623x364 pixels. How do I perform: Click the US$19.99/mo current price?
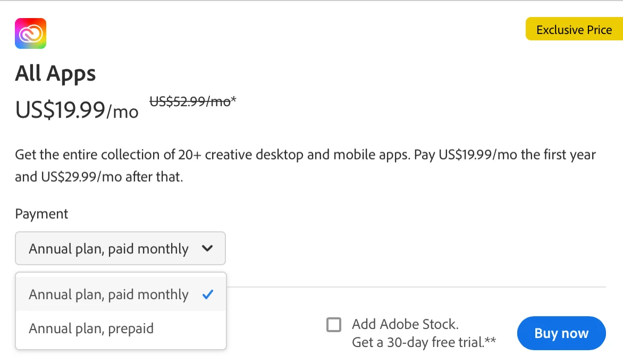click(x=77, y=110)
